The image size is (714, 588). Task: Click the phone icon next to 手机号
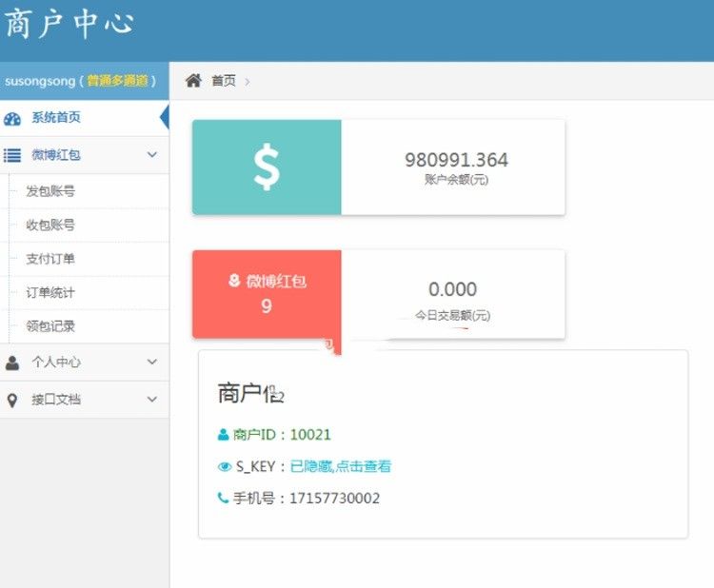click(224, 498)
